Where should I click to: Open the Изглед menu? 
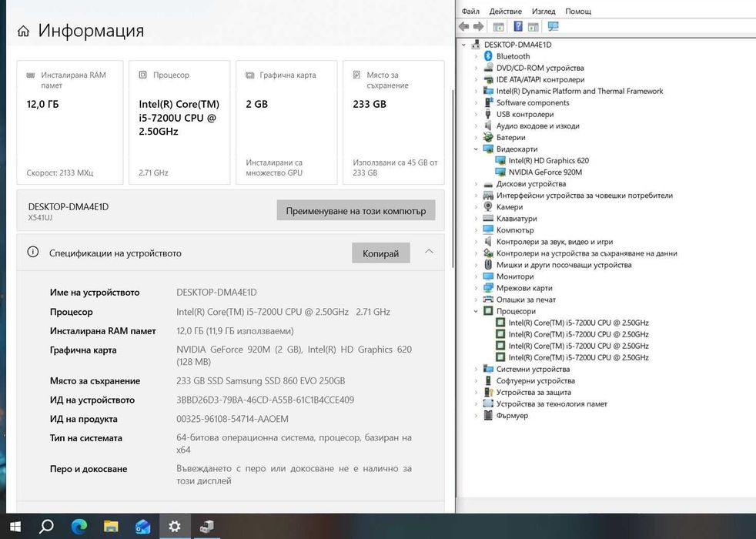544,11
